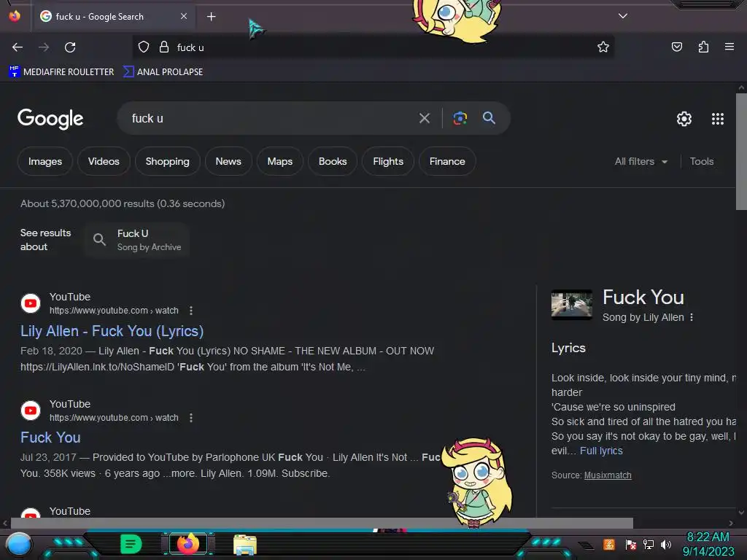Click the Firefox taskbar icon
Screen dimensions: 747x560
click(188, 544)
